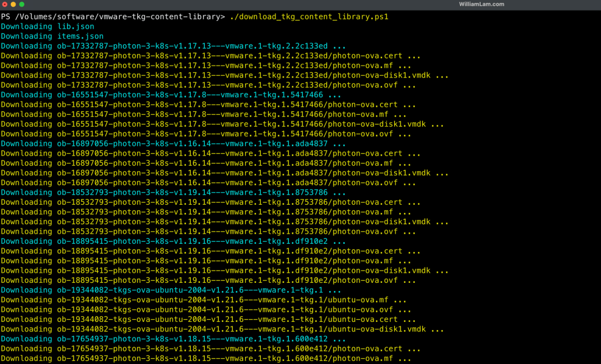Click the cyan ob-17332787 v1.17.13 folder line
Screen dimensions: 601x364
(x=173, y=46)
